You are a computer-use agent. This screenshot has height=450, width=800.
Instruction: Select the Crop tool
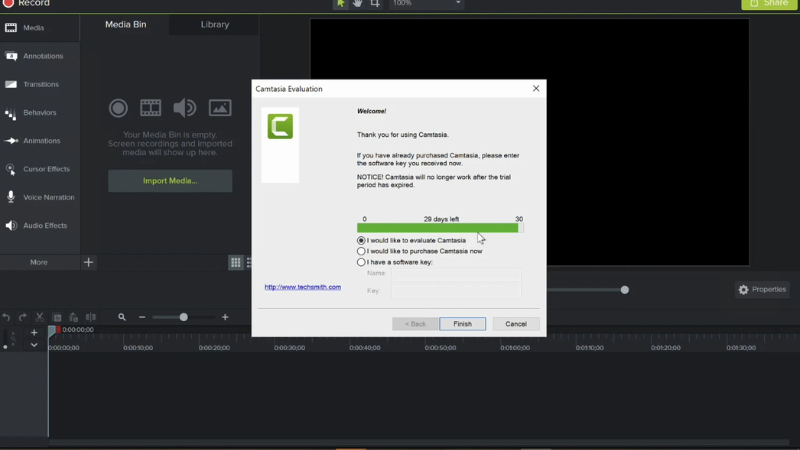375,4
